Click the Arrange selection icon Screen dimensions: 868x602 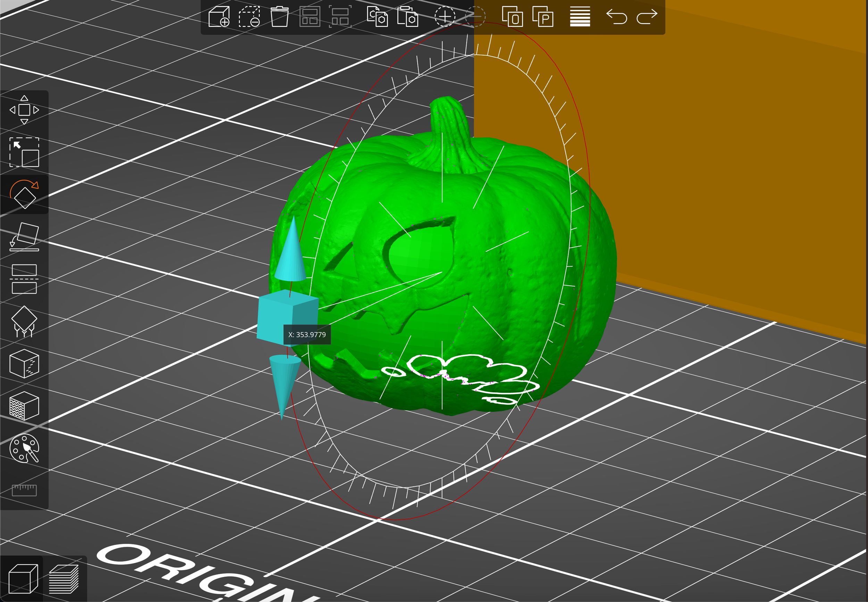[x=340, y=16]
